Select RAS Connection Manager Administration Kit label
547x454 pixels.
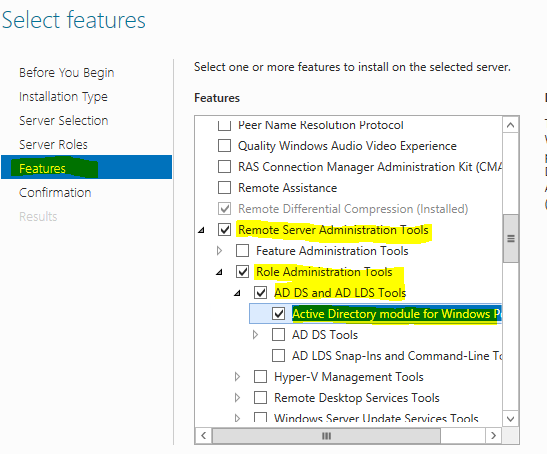(x=370, y=167)
